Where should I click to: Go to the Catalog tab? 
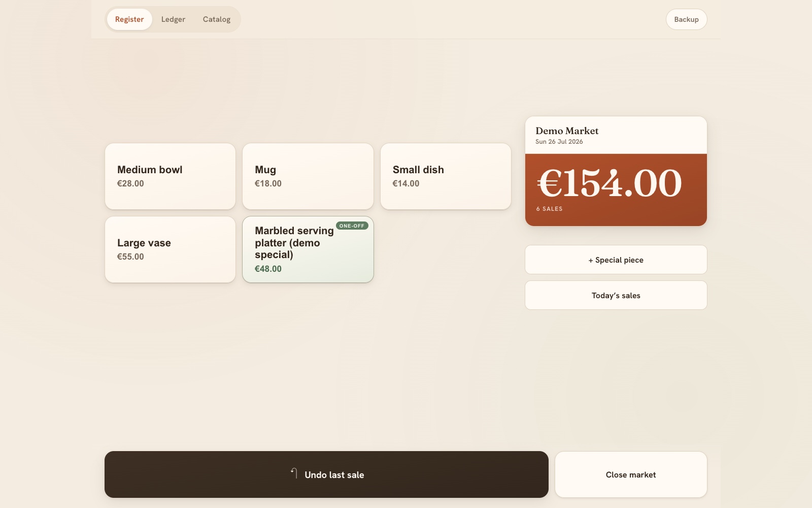217,19
